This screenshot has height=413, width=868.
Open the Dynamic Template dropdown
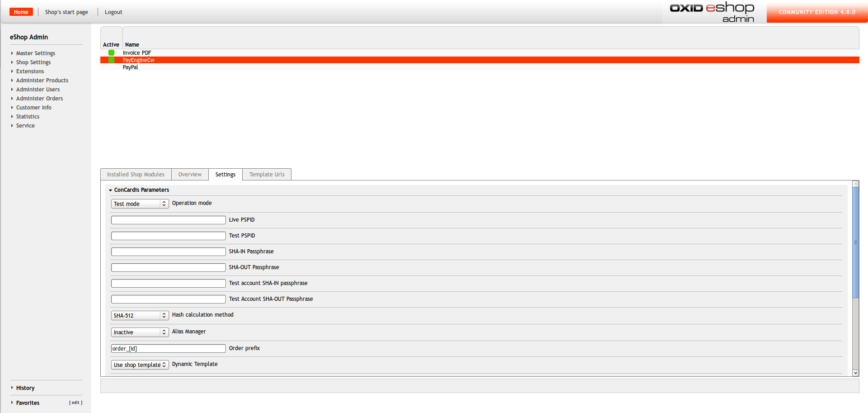[140, 365]
